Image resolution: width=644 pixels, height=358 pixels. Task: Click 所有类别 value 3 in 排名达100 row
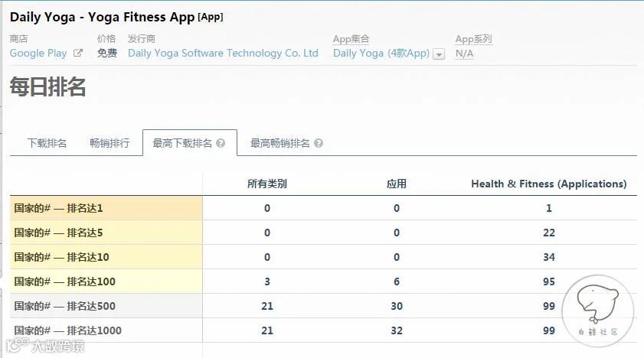pyautogui.click(x=267, y=282)
